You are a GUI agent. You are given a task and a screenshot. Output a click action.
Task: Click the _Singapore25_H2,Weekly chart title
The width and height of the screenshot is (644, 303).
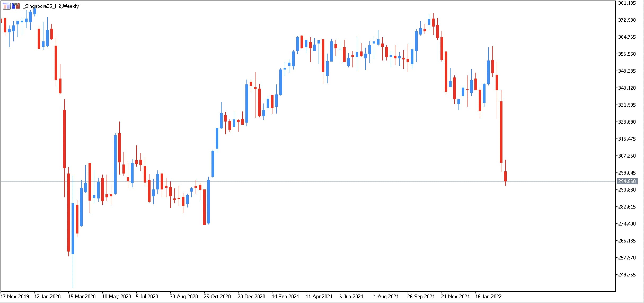pyautogui.click(x=51, y=6)
